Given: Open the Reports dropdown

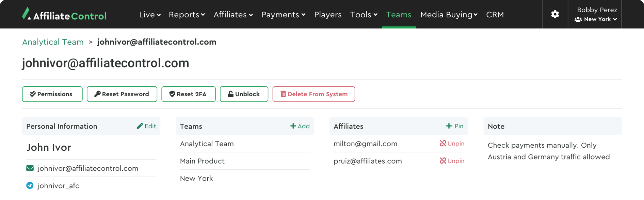Looking at the screenshot, I should click(x=187, y=15).
